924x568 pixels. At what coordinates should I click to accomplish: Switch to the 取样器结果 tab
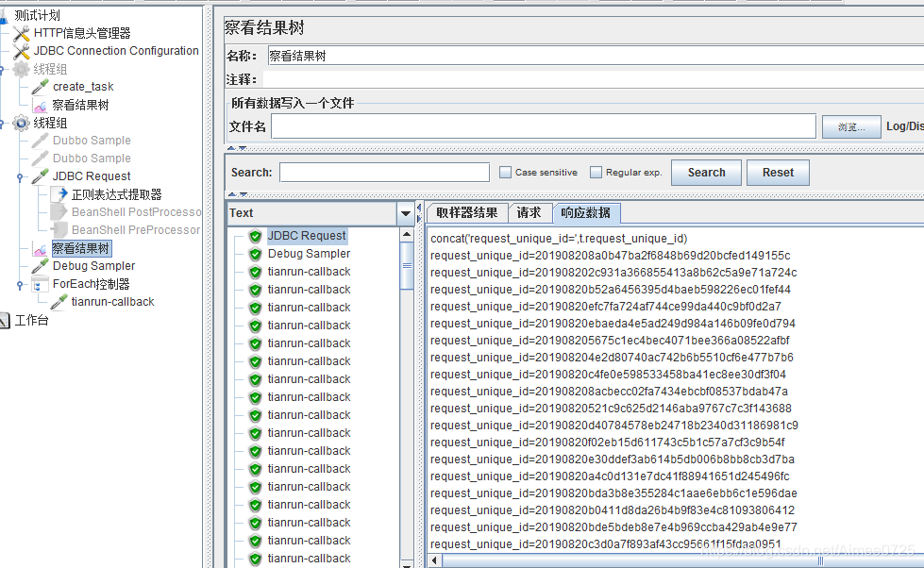[x=466, y=212]
